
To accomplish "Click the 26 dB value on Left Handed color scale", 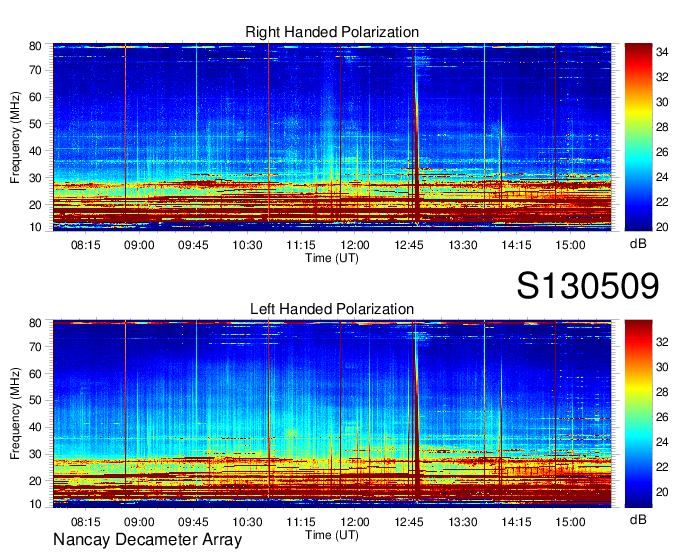I will (662, 417).
